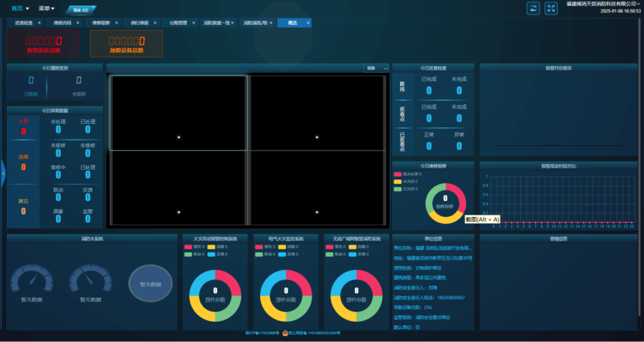Open the 首页 dropdown menu
Image resolution: width=644 pixels, height=342 pixels.
[x=20, y=8]
